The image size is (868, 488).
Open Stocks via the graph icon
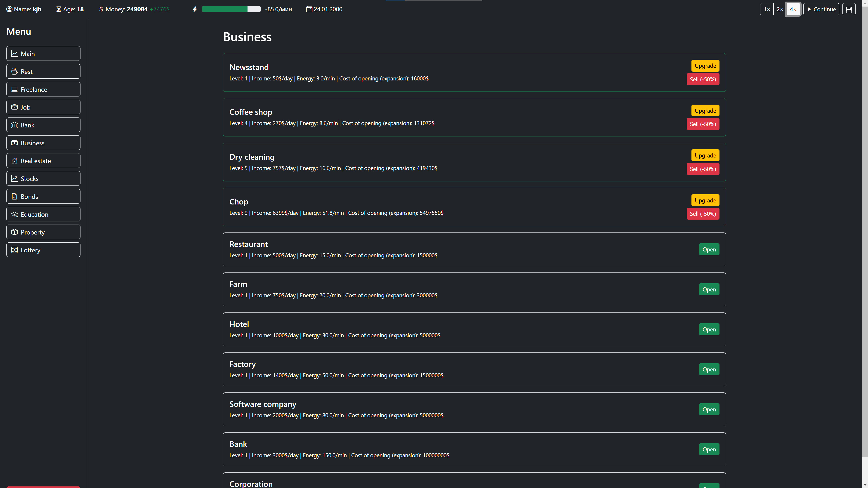[14, 178]
